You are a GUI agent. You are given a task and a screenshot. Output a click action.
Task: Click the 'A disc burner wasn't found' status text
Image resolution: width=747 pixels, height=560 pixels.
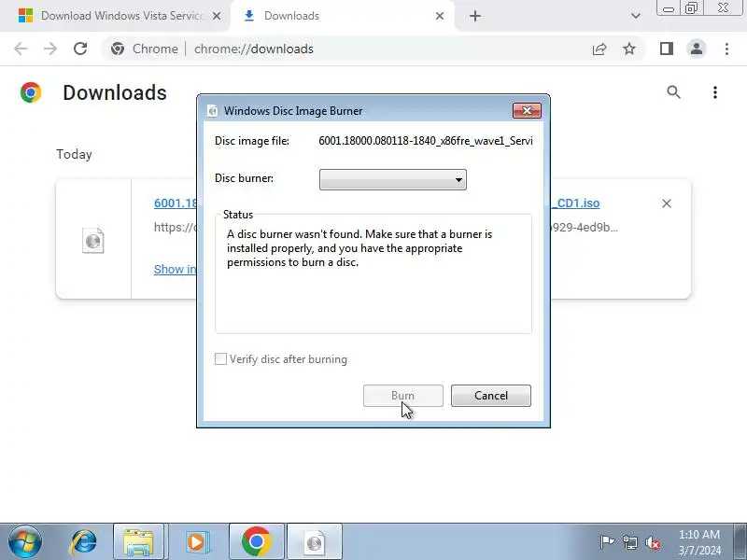(x=359, y=248)
